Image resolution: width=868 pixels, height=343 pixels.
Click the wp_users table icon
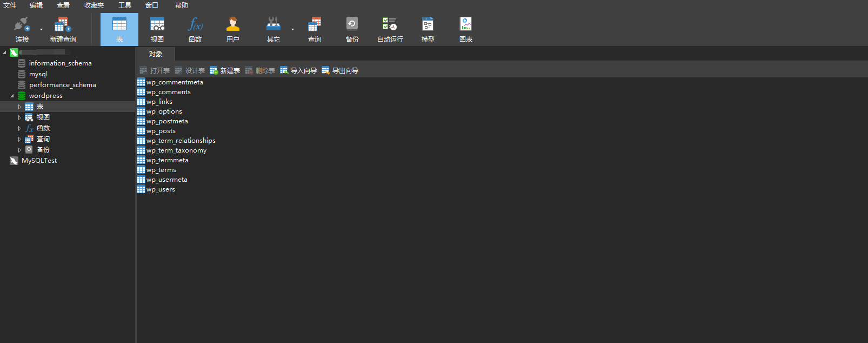141,189
